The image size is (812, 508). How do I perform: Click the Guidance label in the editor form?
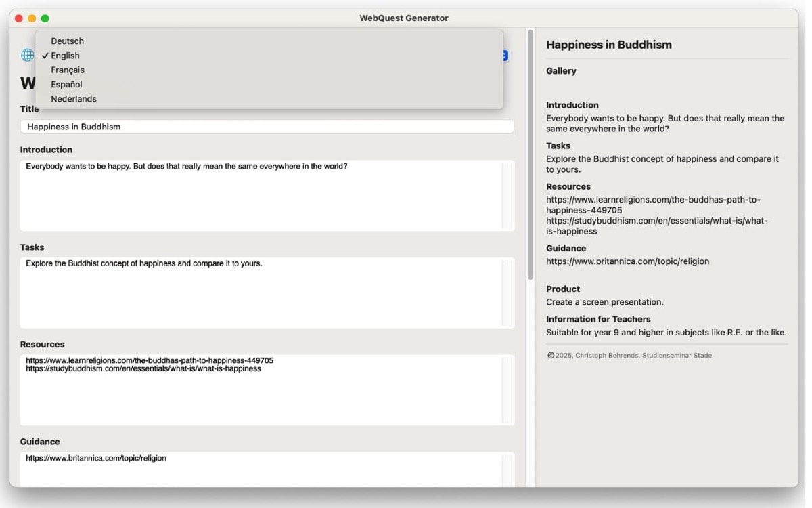(40, 442)
